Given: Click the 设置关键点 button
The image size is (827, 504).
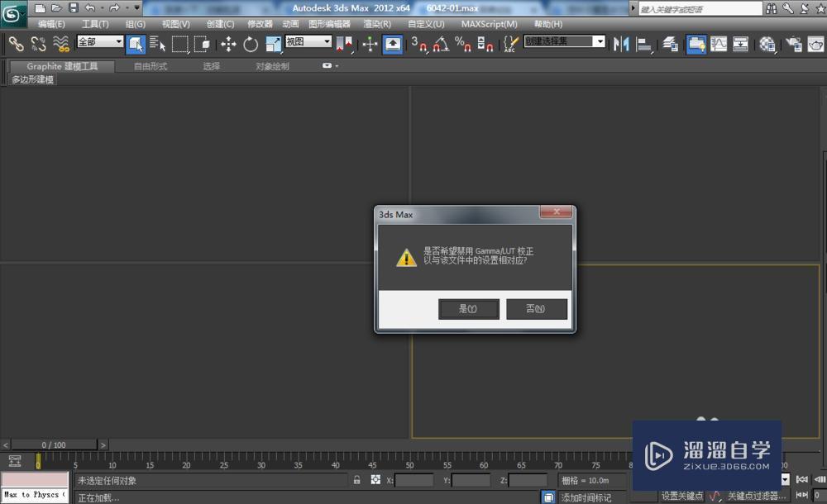Looking at the screenshot, I should [x=682, y=496].
